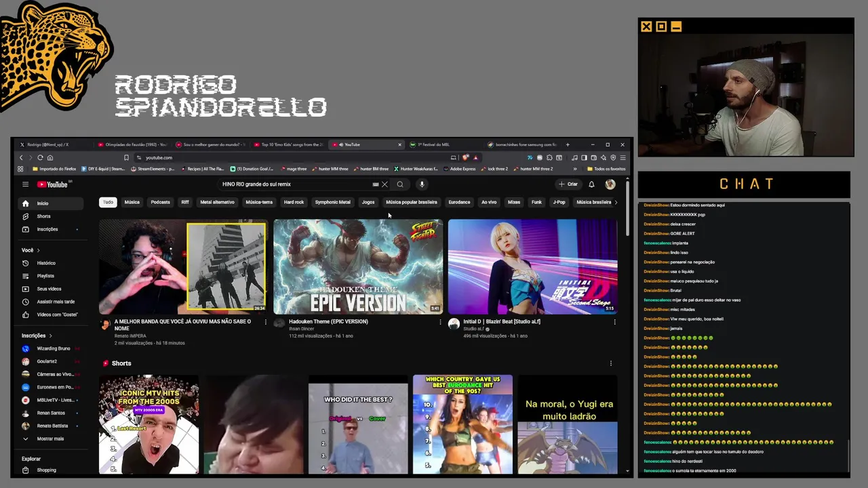Screen dimensions: 868x488
Task: Open the Iconic MTV Hits short
Action: (x=149, y=424)
